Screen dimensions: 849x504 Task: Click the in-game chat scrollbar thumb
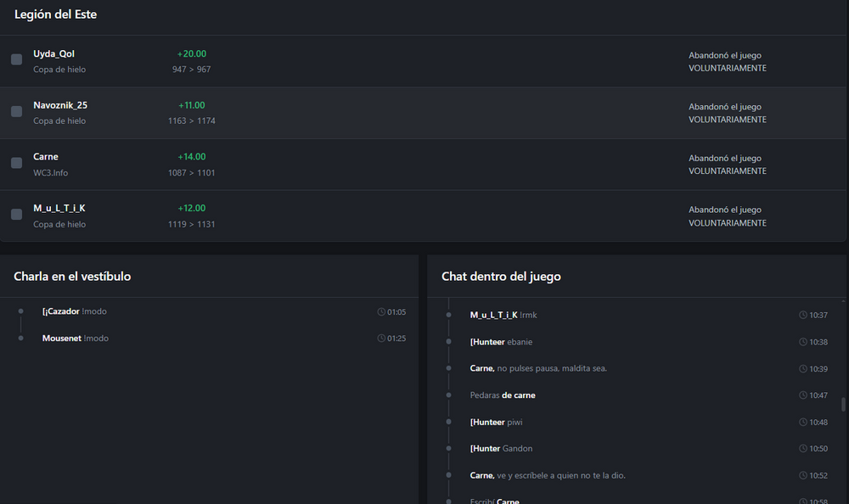point(843,405)
